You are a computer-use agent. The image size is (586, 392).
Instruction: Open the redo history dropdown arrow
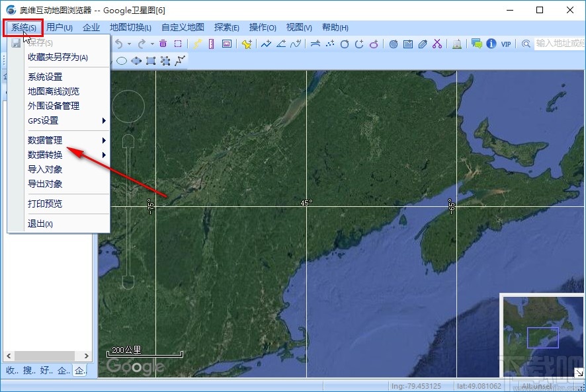pos(152,44)
